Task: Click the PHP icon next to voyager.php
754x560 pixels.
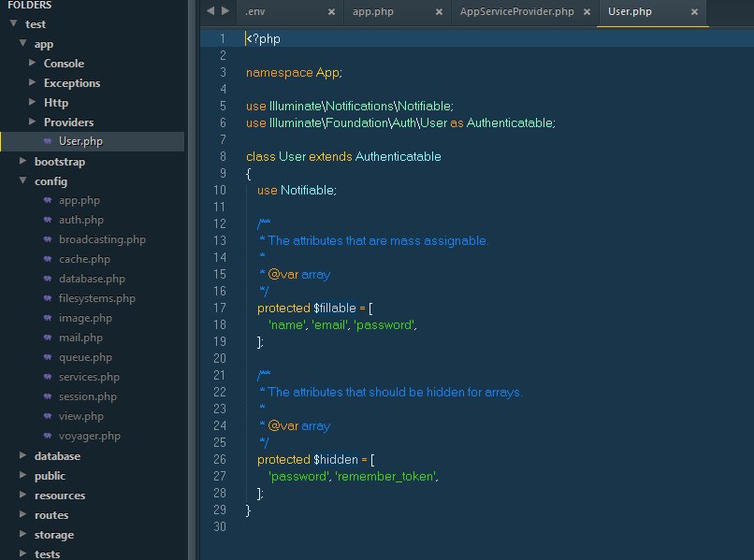Action: [48, 436]
